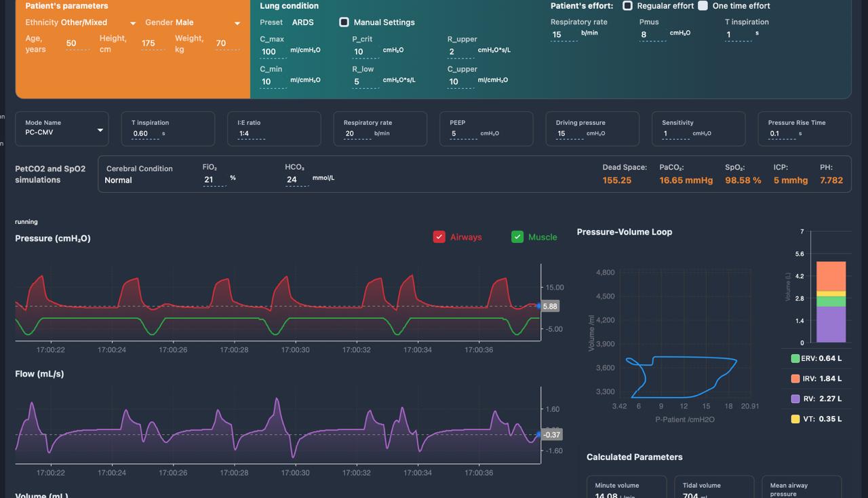The image size is (868, 498).
Task: Tick the One time effort checkbox
Action: [x=703, y=6]
